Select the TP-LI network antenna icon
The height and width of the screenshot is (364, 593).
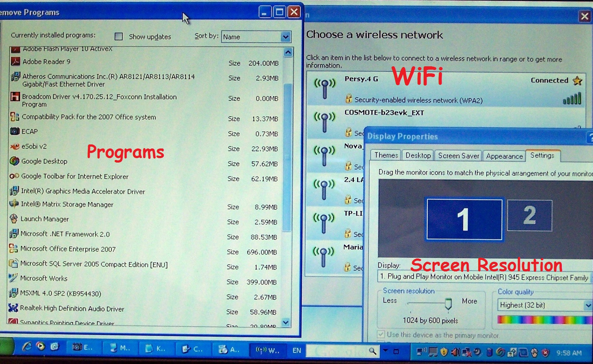point(324,223)
